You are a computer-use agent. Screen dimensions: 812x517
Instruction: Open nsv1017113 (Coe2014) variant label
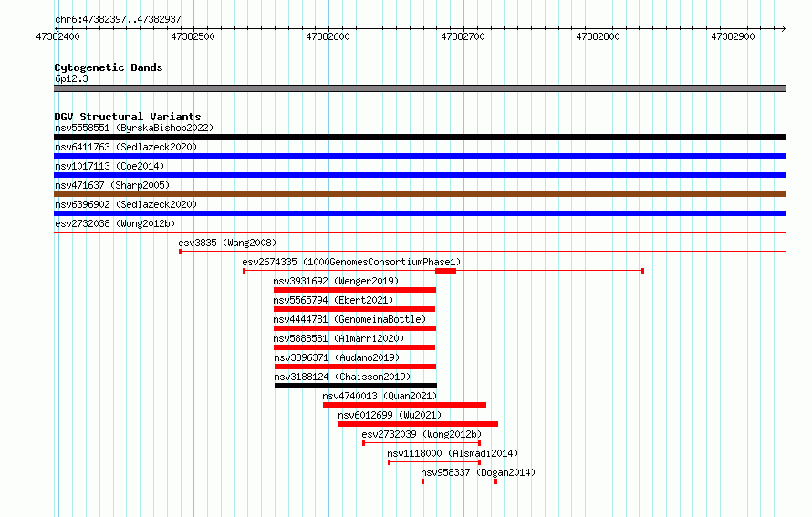[109, 166]
